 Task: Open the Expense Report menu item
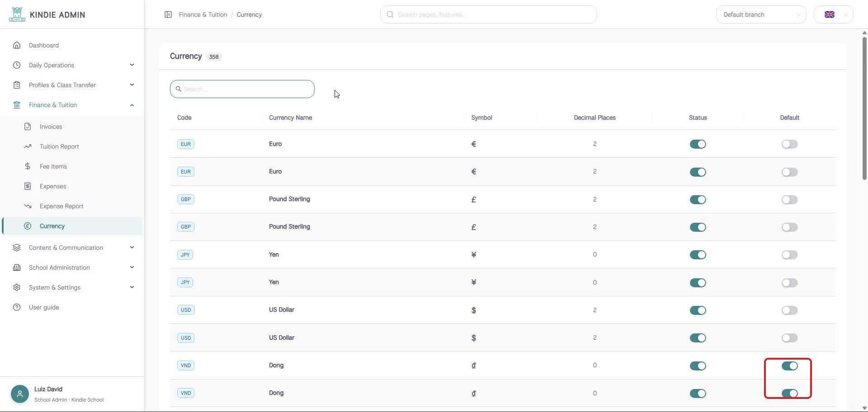pyautogui.click(x=72, y=206)
